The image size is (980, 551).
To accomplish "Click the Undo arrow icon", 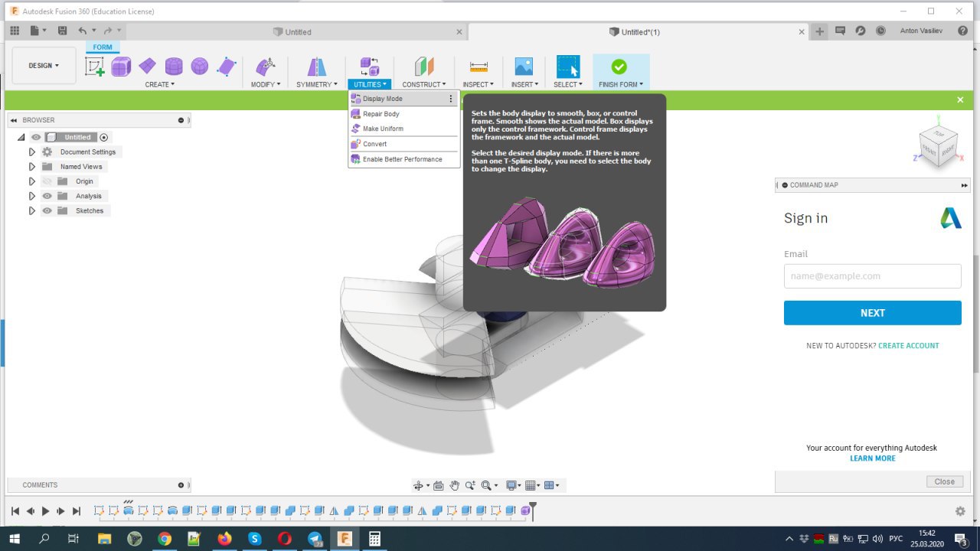I will click(x=83, y=31).
